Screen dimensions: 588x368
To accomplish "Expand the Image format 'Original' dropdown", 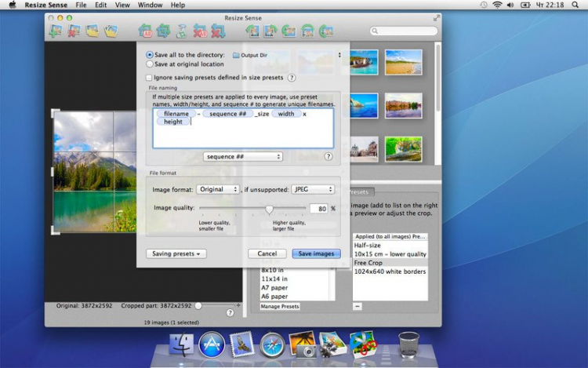I will [218, 189].
